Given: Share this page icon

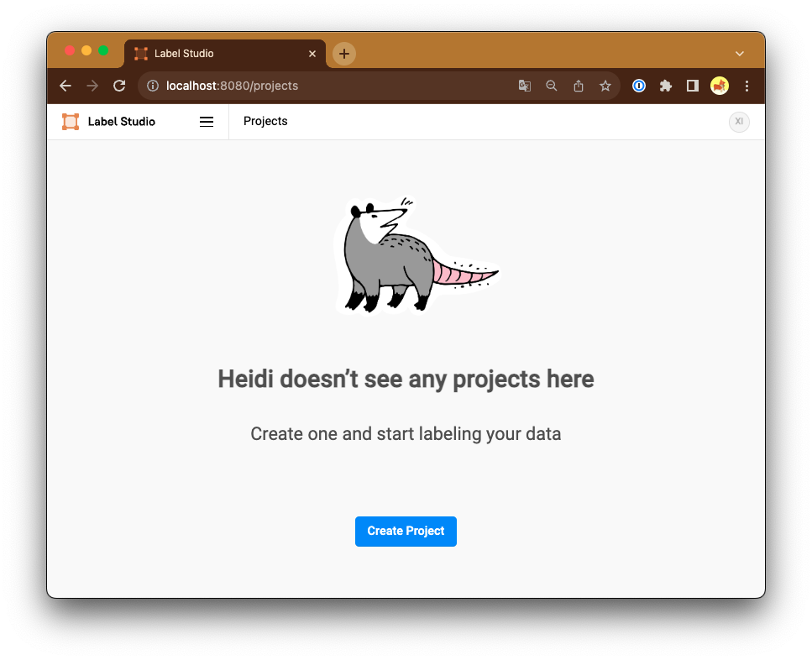Looking at the screenshot, I should point(579,86).
